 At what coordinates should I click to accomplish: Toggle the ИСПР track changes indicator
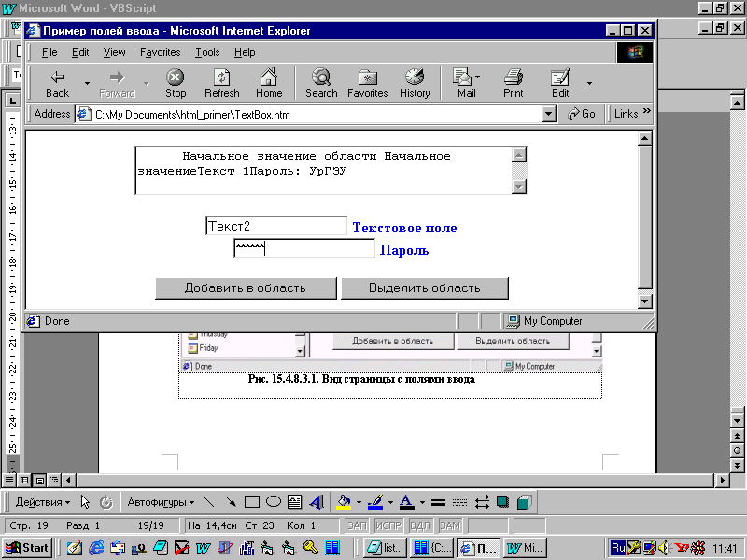point(388,525)
